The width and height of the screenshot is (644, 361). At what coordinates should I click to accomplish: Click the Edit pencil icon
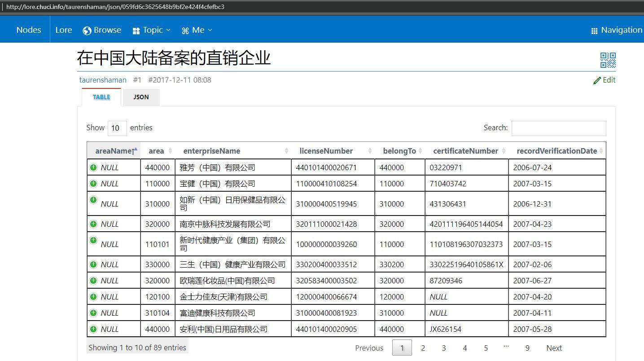click(597, 80)
